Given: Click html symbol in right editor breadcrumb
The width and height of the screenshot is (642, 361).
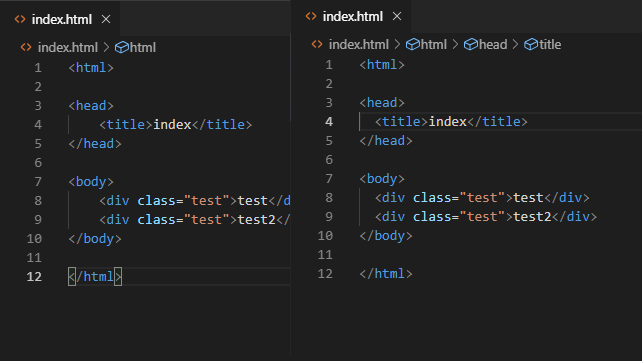Looking at the screenshot, I should pyautogui.click(x=434, y=45).
